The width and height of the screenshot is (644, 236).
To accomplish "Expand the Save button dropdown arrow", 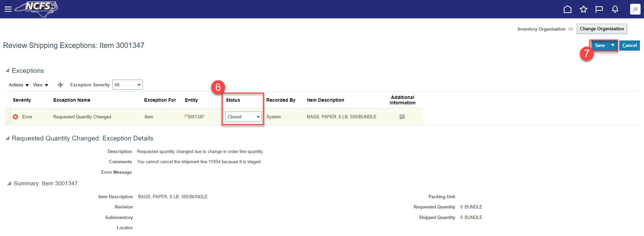I will 612,45.
